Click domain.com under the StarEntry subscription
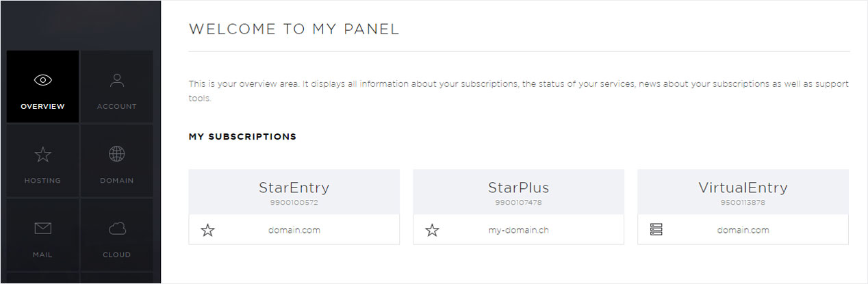Screen dimensions: 868x284 294,230
